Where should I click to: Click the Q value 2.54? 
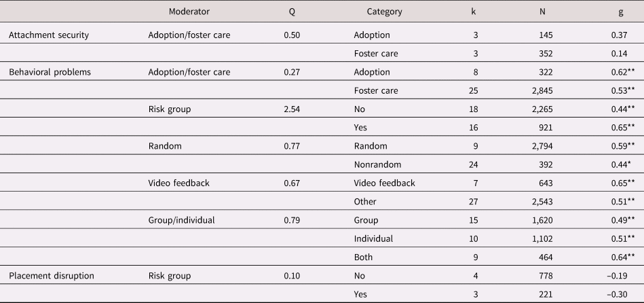click(292, 109)
